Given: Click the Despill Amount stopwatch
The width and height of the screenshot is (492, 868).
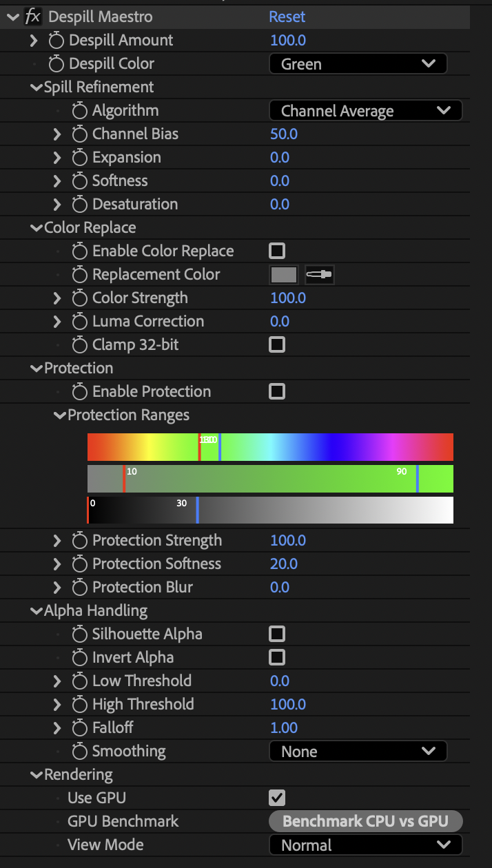Looking at the screenshot, I should tap(56, 41).
